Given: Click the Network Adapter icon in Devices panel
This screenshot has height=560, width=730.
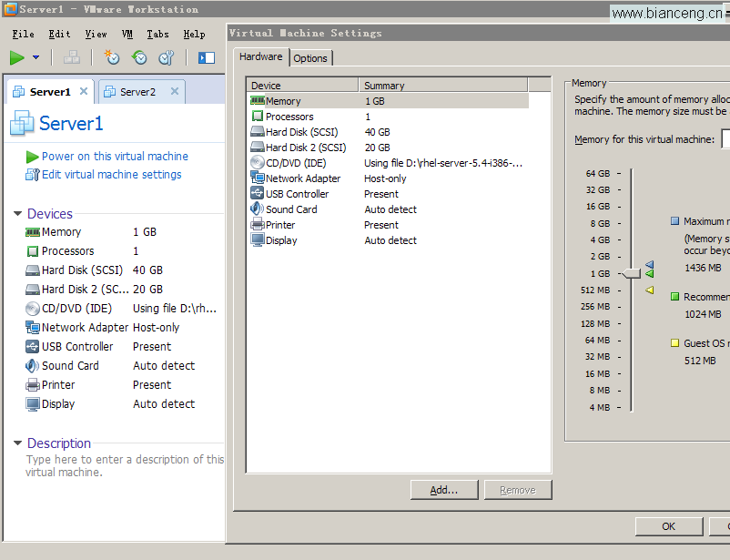Looking at the screenshot, I should [x=32, y=328].
